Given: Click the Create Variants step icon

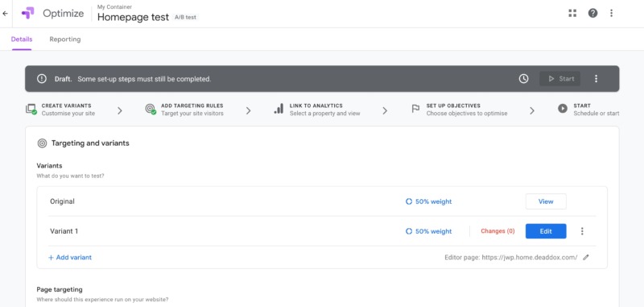Looking at the screenshot, I should coord(31,110).
